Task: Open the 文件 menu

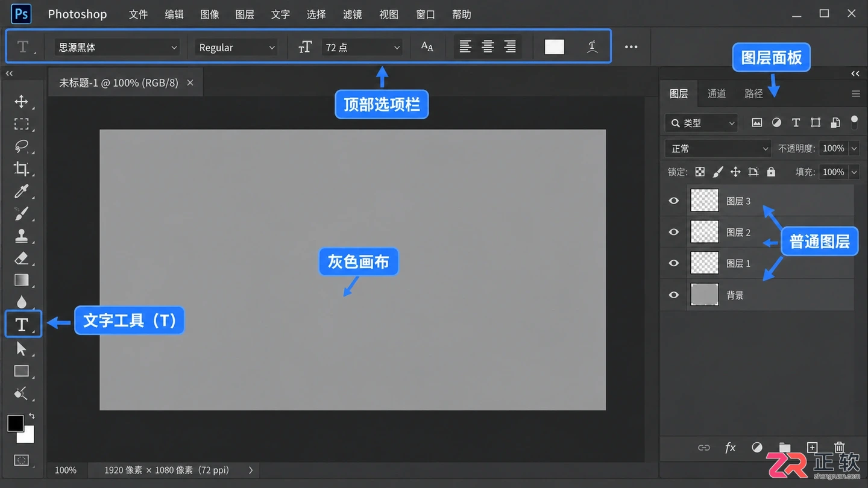Action: point(138,14)
